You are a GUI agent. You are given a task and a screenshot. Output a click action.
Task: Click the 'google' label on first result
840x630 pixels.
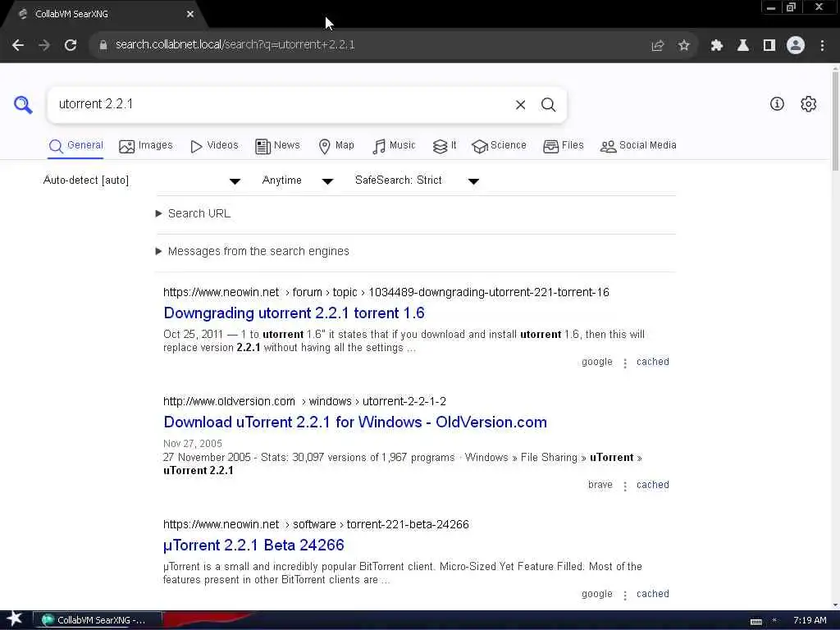[597, 362]
